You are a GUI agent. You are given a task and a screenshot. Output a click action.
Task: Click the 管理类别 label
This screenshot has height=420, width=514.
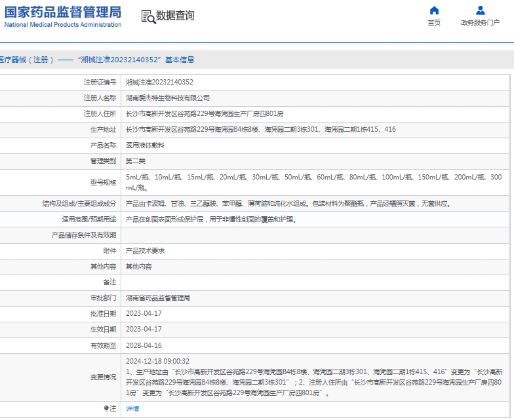(104, 161)
